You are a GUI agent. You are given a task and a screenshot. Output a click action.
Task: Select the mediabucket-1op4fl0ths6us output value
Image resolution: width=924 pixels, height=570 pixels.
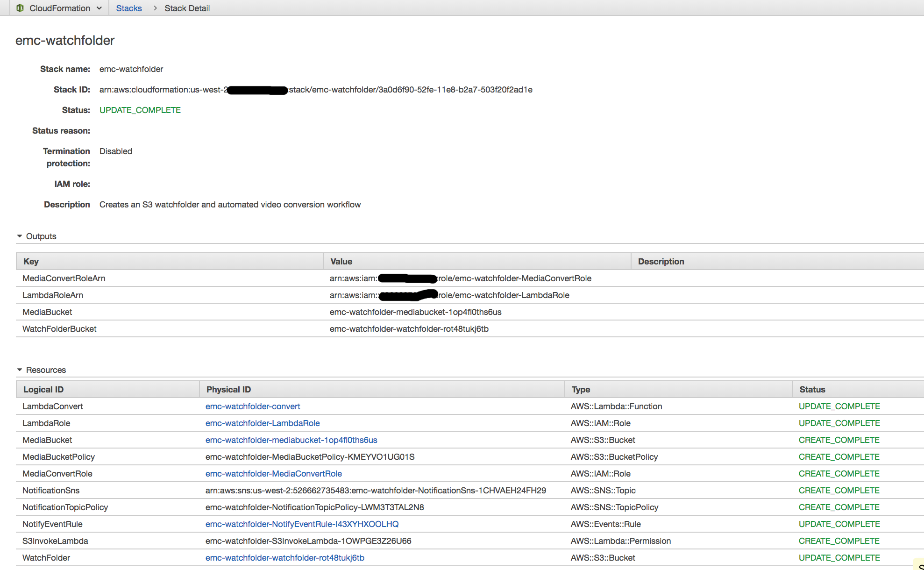point(416,312)
